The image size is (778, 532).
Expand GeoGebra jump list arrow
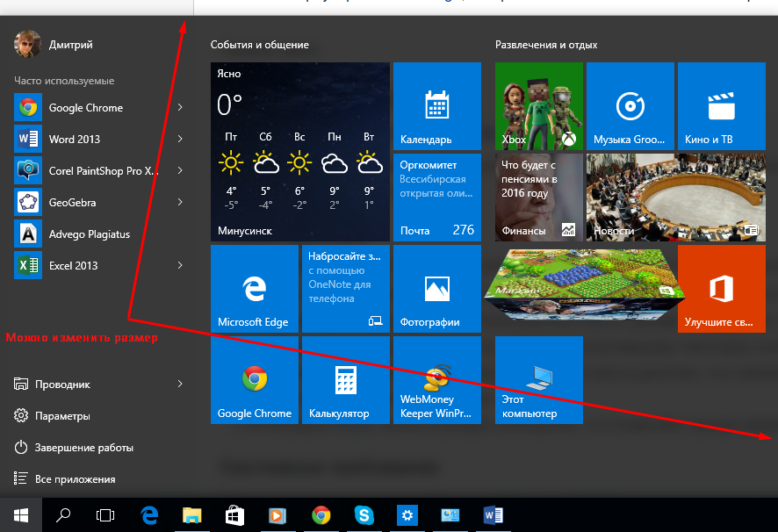pos(180,202)
